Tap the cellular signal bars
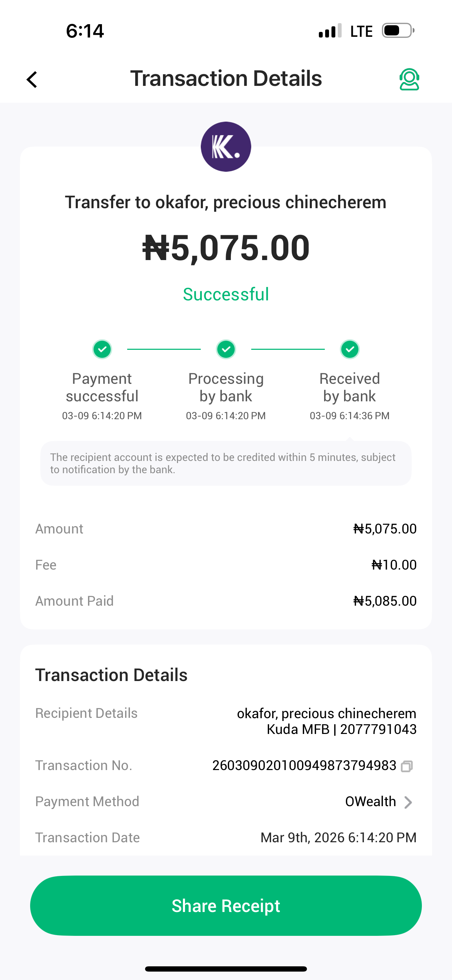 (x=330, y=31)
